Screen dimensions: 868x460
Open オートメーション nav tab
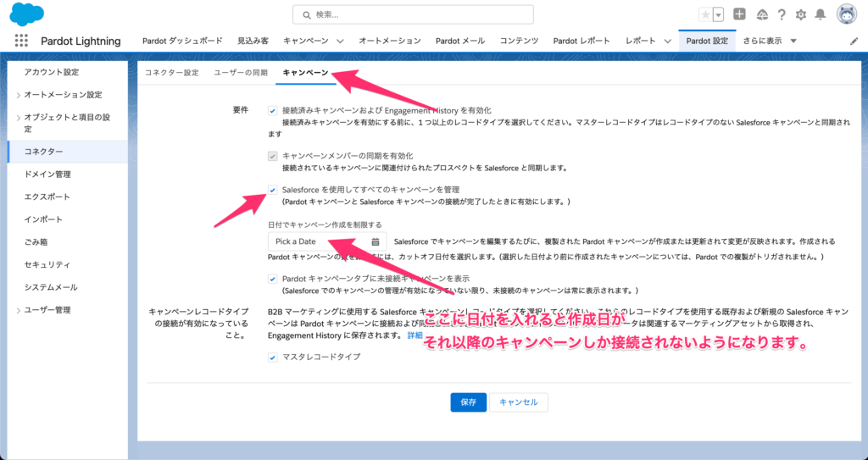390,41
